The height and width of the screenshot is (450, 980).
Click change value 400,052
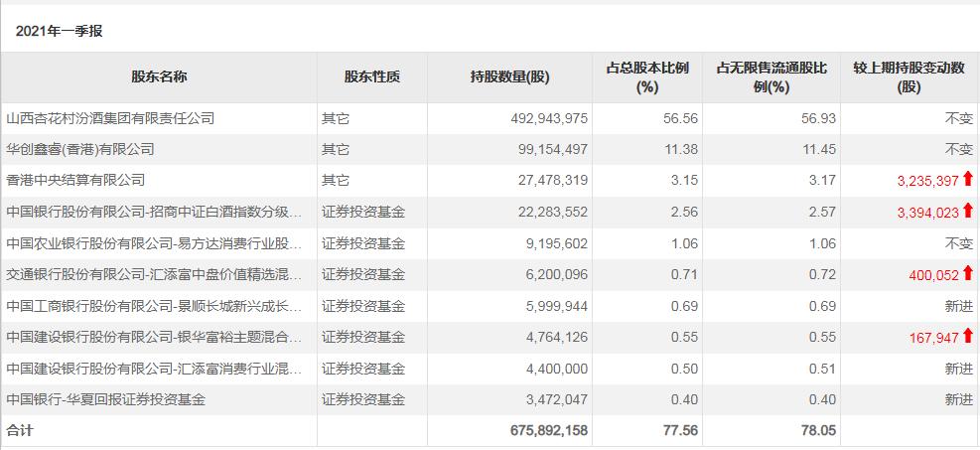click(933, 275)
